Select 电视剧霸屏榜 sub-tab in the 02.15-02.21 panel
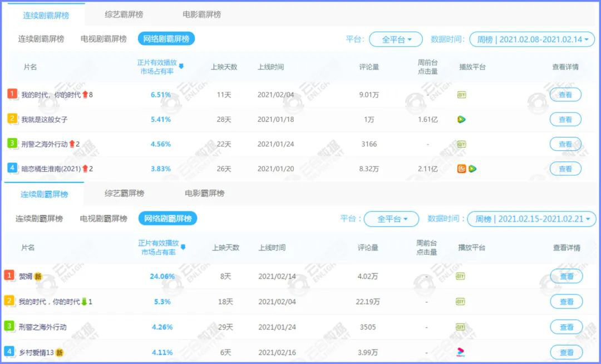The width and height of the screenshot is (601, 364). tap(104, 219)
